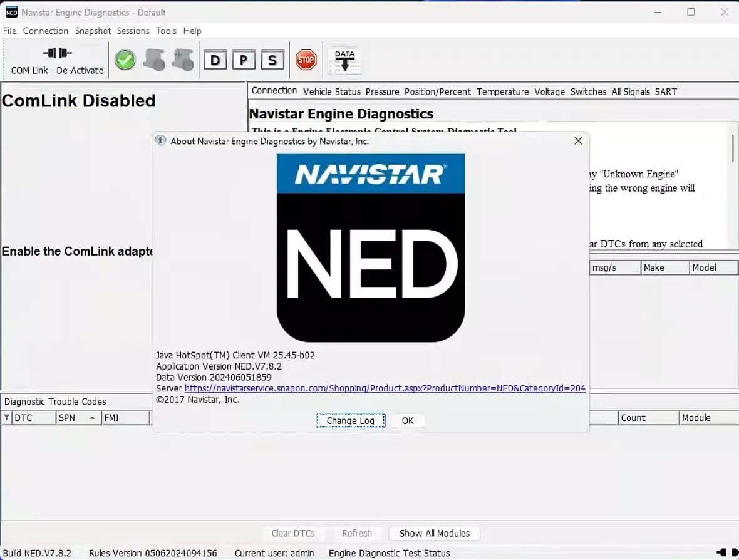The width and height of the screenshot is (739, 560).
Task: Click the green checkmark status icon
Action: (x=125, y=60)
